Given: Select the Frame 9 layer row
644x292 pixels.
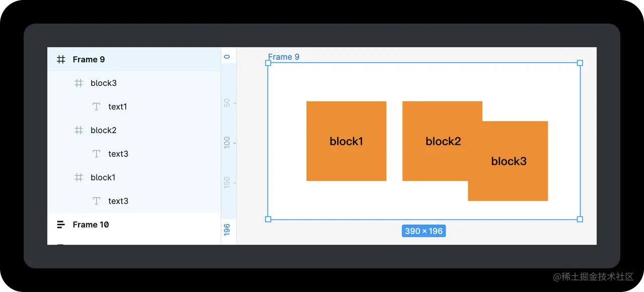Looking at the screenshot, I should coord(134,59).
